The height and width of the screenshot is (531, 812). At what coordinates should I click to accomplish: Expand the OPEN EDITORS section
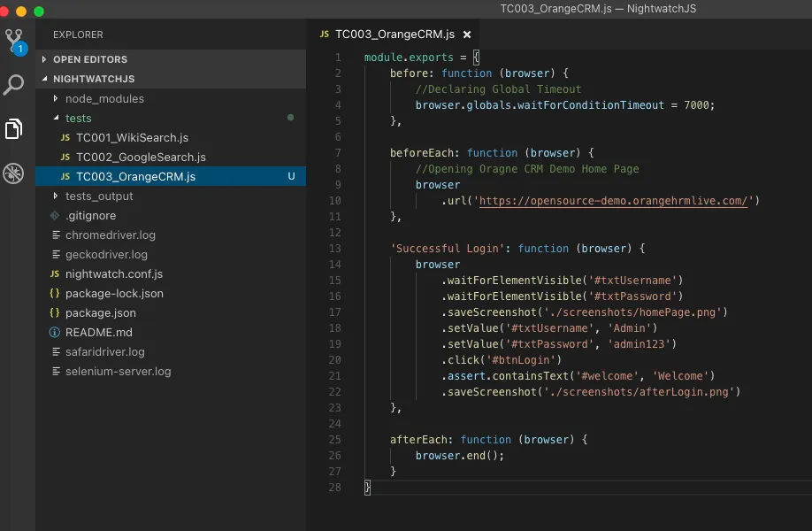[x=171, y=59]
